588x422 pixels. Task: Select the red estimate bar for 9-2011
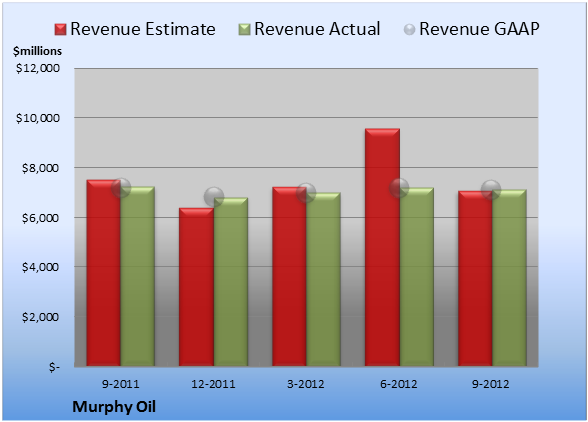tap(104, 273)
